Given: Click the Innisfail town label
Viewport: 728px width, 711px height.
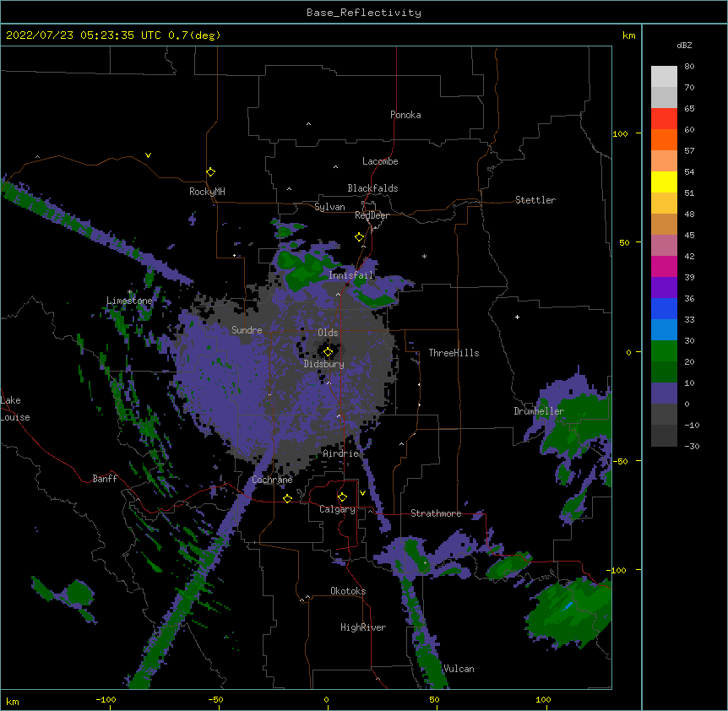Looking at the screenshot, I should 351,275.
